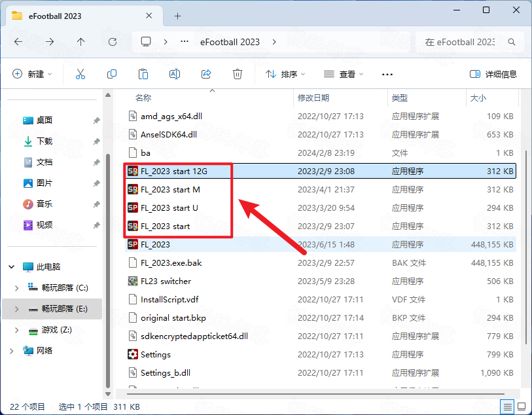This screenshot has height=415, width=532.
Task: Open the See more ellipsis toolbar menu
Action: pyautogui.click(x=387, y=75)
